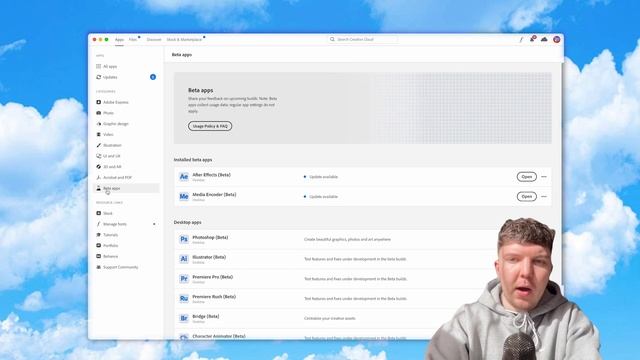Viewport: 640px width, 360px height.
Task: Select the Premiere Rush (Beta) app name
Action: [x=214, y=297]
